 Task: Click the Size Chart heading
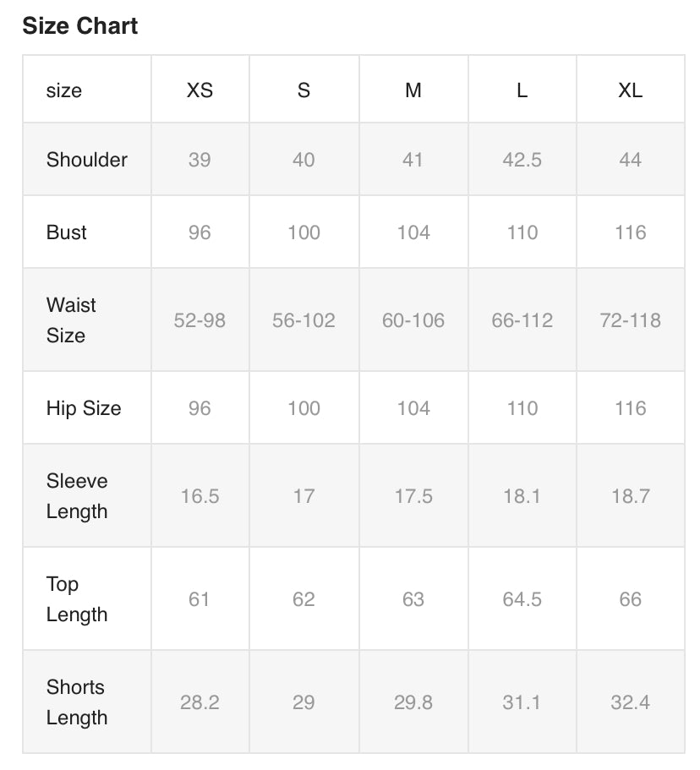(x=80, y=26)
